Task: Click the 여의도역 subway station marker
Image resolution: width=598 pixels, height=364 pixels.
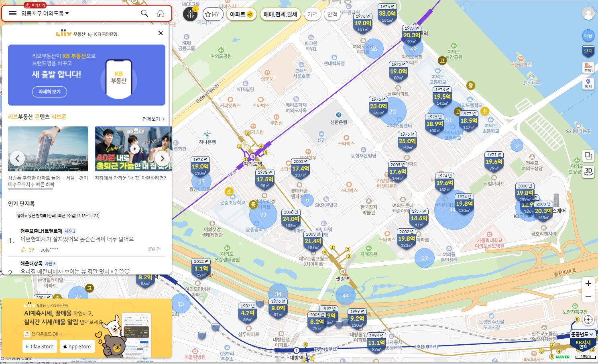Action: pyautogui.click(x=252, y=157)
